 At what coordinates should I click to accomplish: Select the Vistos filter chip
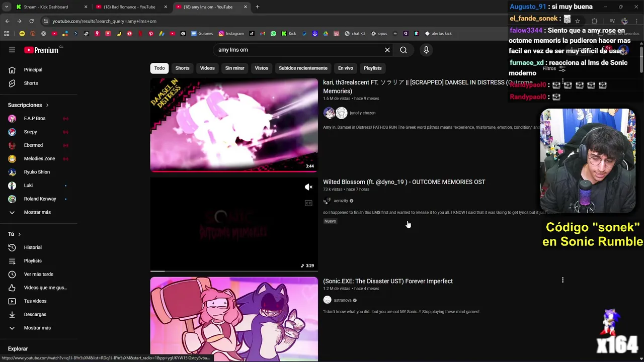pos(262,68)
